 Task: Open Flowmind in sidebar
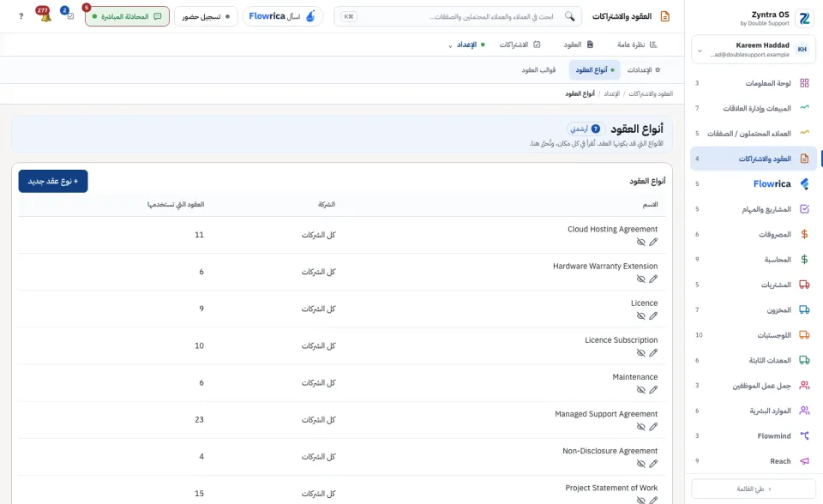coord(754,435)
